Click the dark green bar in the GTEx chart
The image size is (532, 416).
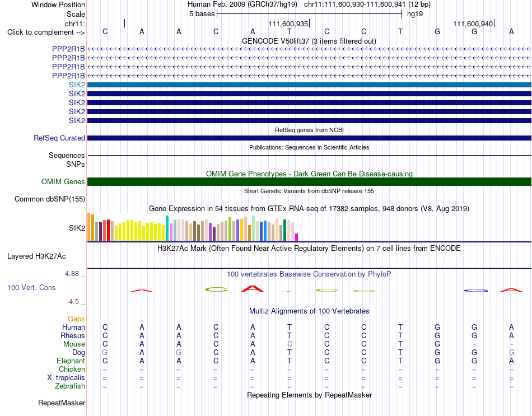[284, 230]
